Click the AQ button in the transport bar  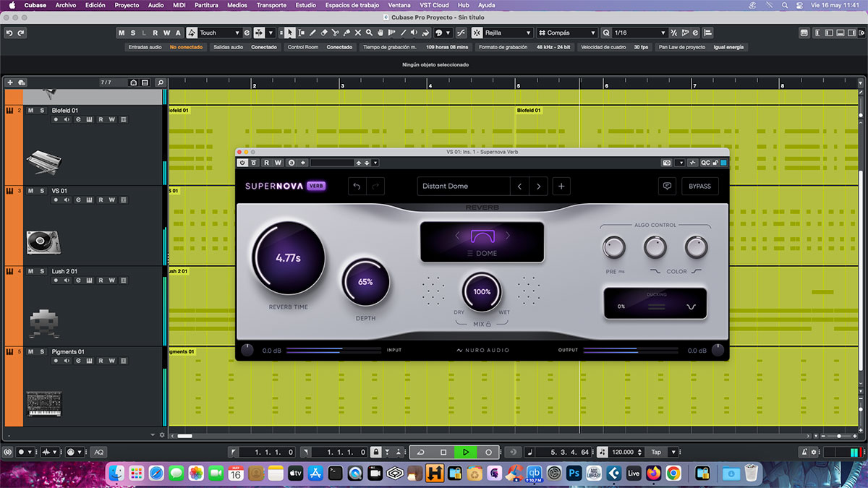[x=98, y=452]
